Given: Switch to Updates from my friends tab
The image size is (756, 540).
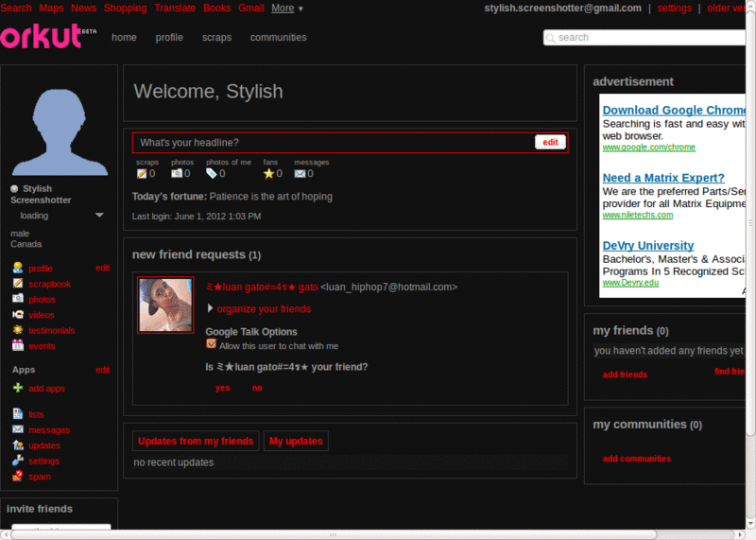Looking at the screenshot, I should pos(196,441).
